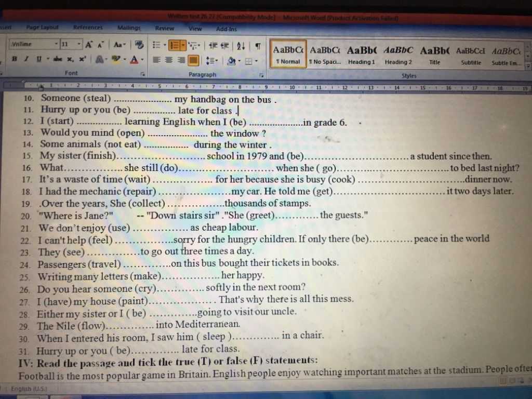This screenshot has width=532, height=399.
Task: Toggle Italic formatting
Action: coord(26,59)
